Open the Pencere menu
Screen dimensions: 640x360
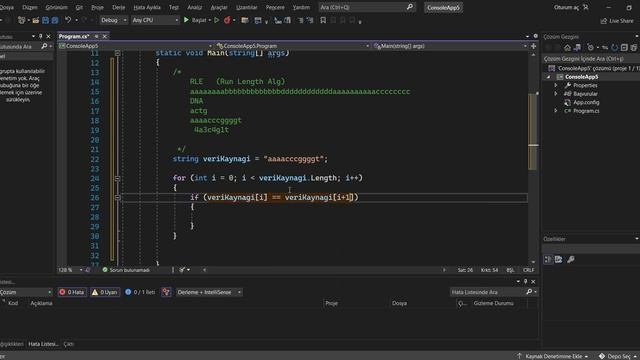pyautogui.click(x=275, y=7)
